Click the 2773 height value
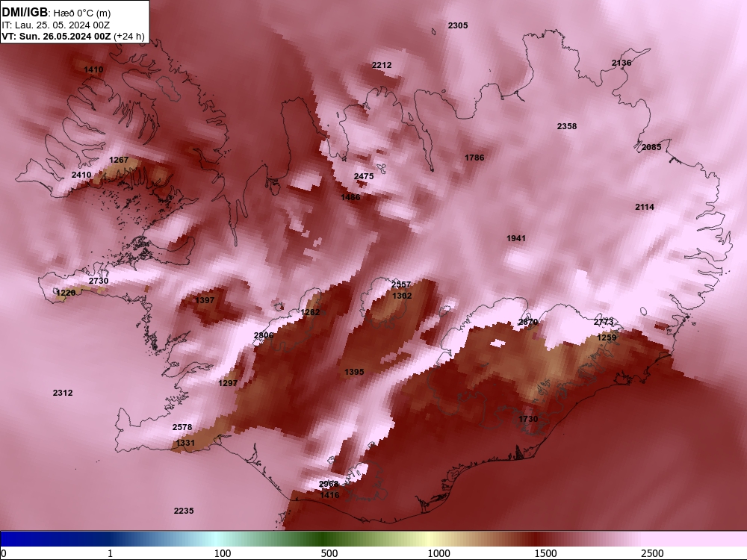Image resolution: width=747 pixels, height=560 pixels. (x=604, y=323)
